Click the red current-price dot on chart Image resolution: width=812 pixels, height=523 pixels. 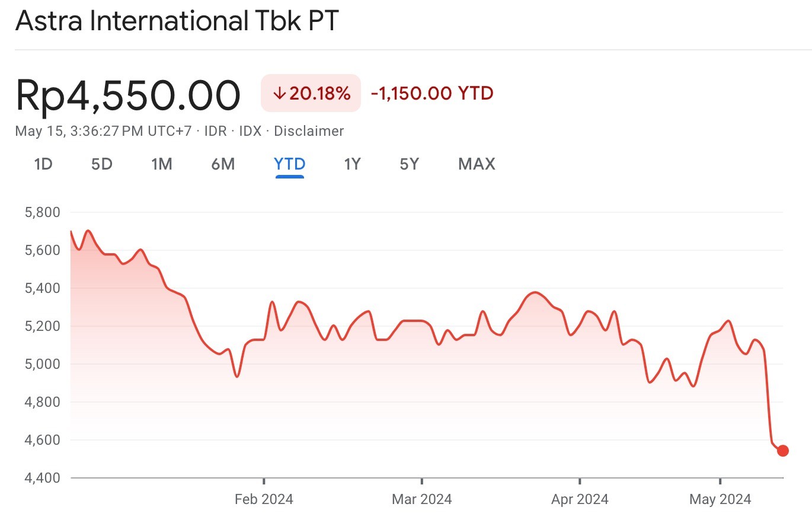(782, 451)
